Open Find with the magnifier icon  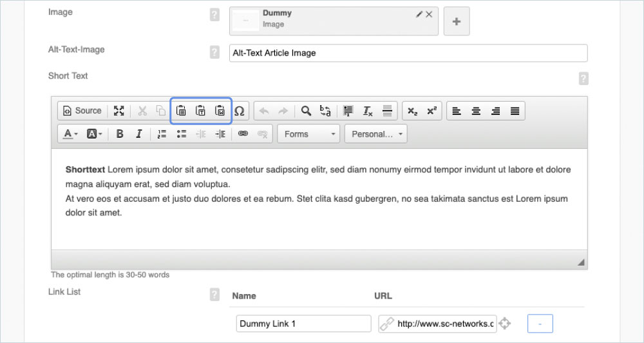point(306,111)
